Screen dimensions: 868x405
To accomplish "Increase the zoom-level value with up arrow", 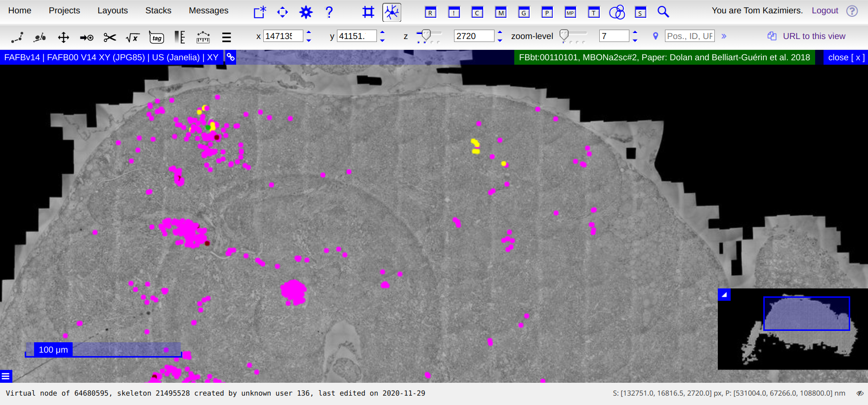I will (x=635, y=33).
